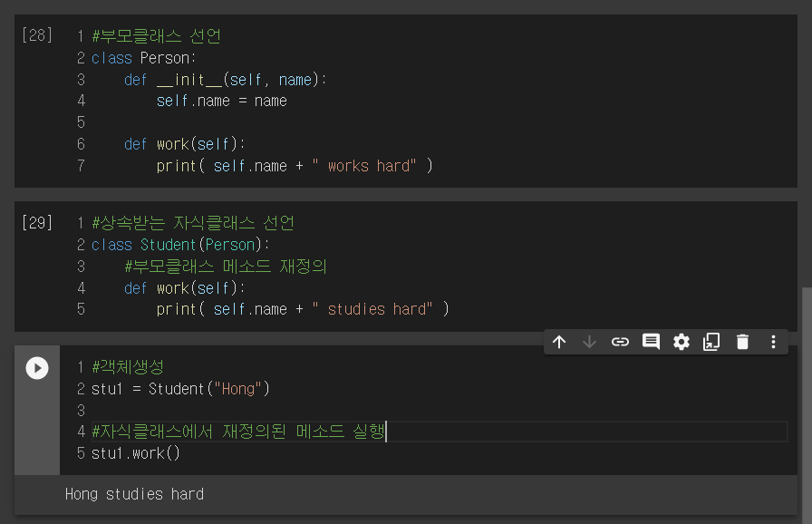Click the 'stu1.work()' line
Image resolution: width=812 pixels, height=524 pixels.
click(136, 453)
